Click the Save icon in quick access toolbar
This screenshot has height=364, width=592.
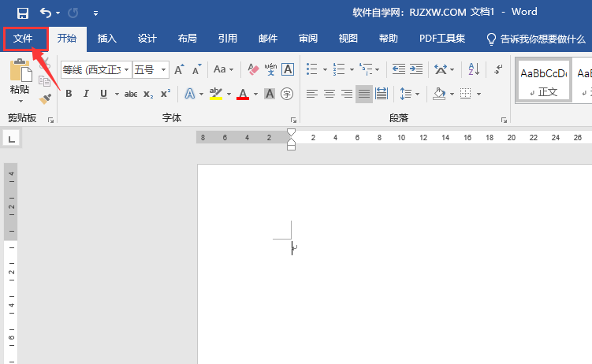click(x=23, y=13)
